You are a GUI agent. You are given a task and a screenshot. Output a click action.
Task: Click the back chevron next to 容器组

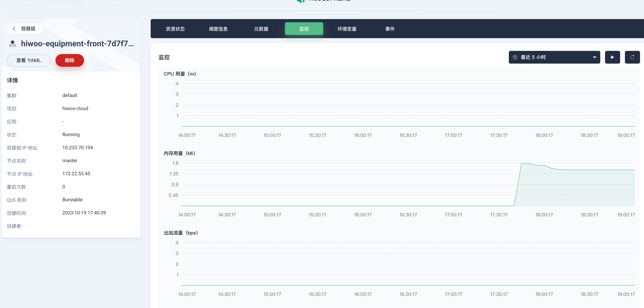[14, 28]
